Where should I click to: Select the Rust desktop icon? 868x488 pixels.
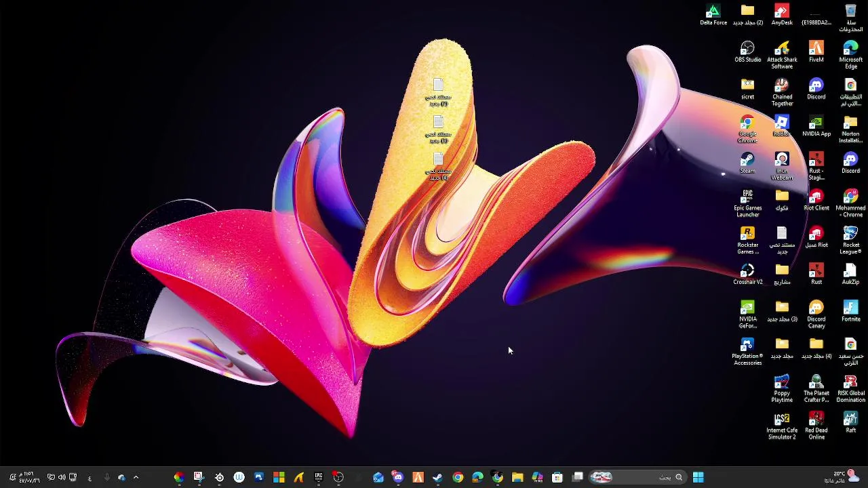pyautogui.click(x=816, y=274)
